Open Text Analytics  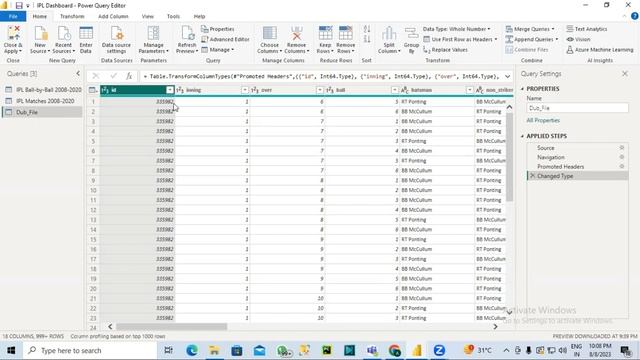[x=587, y=29]
